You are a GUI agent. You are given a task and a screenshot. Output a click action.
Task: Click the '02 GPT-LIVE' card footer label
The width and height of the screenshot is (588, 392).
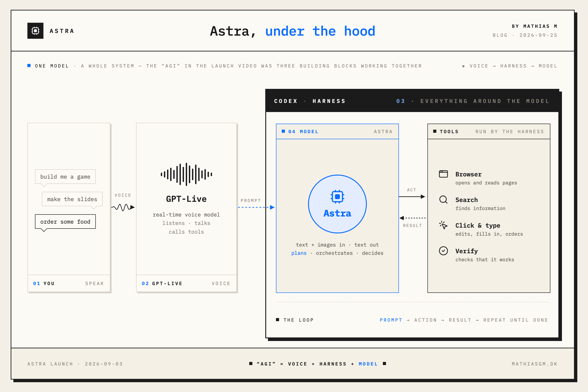pyautogui.click(x=162, y=284)
